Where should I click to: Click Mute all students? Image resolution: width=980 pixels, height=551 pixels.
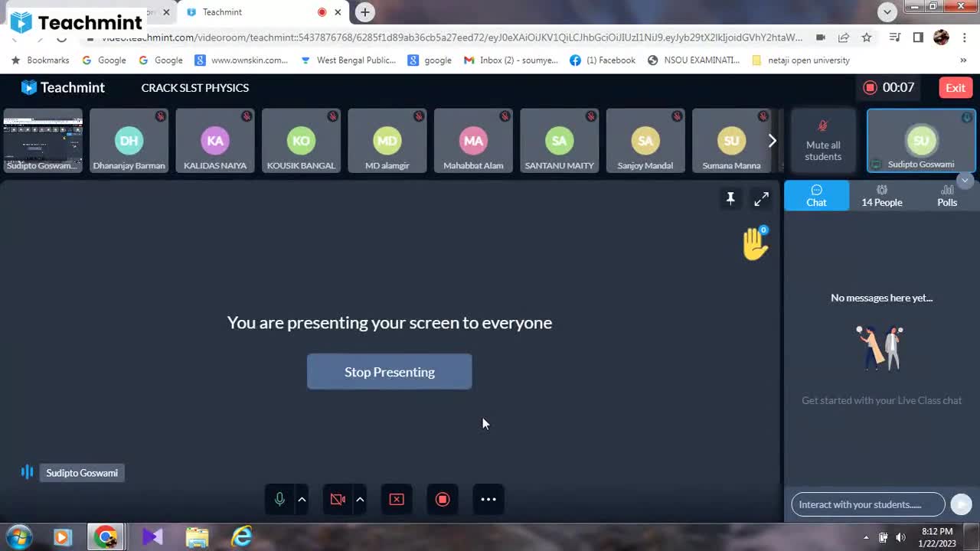823,140
